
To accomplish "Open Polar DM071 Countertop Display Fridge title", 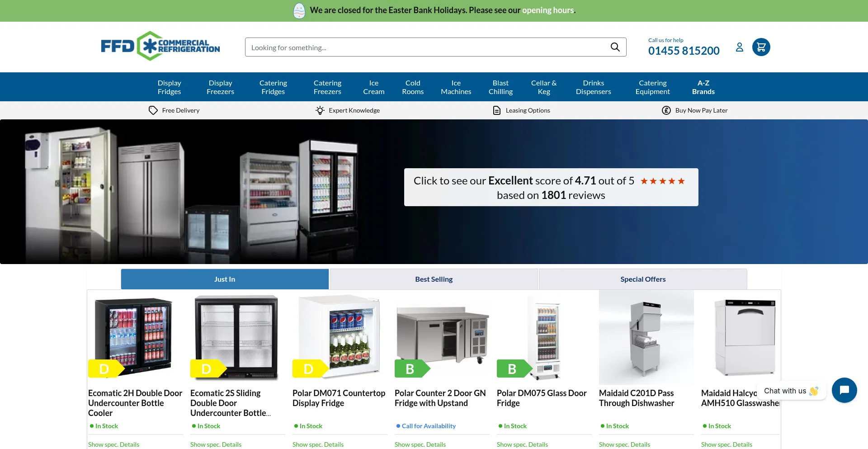I will [x=339, y=398].
